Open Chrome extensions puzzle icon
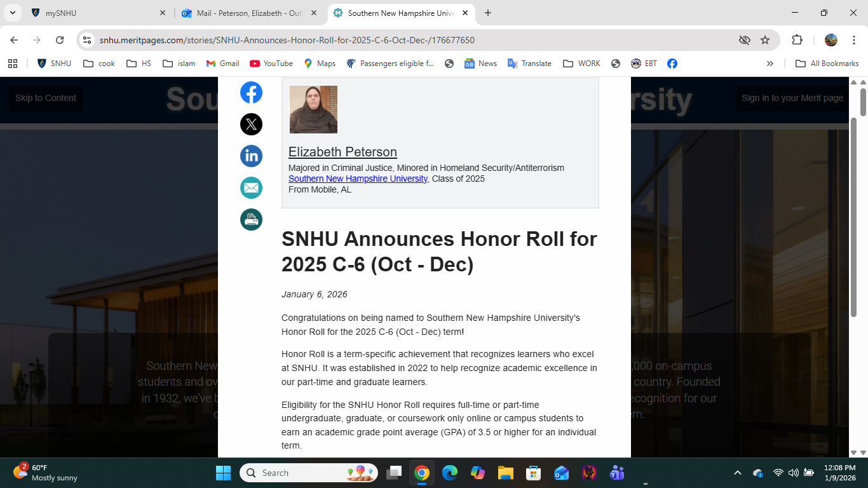Screen dimensions: 868x488 coord(797,40)
